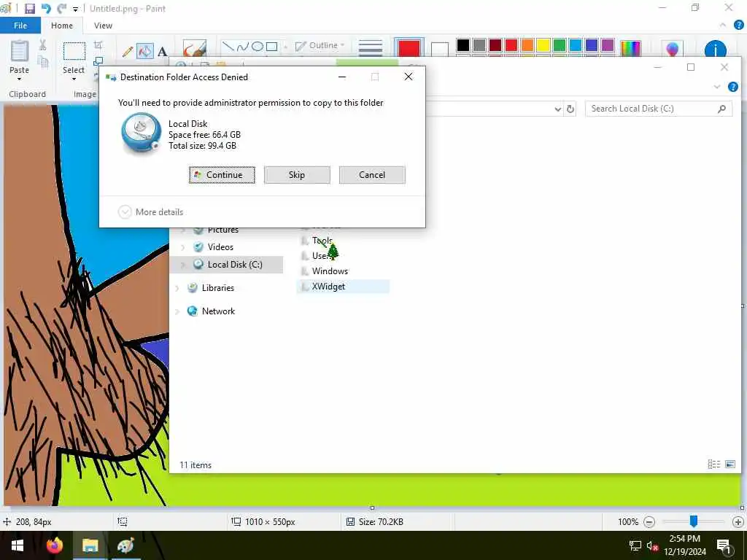Expand the Libraries tree node
The image size is (747, 560).
pyautogui.click(x=177, y=288)
